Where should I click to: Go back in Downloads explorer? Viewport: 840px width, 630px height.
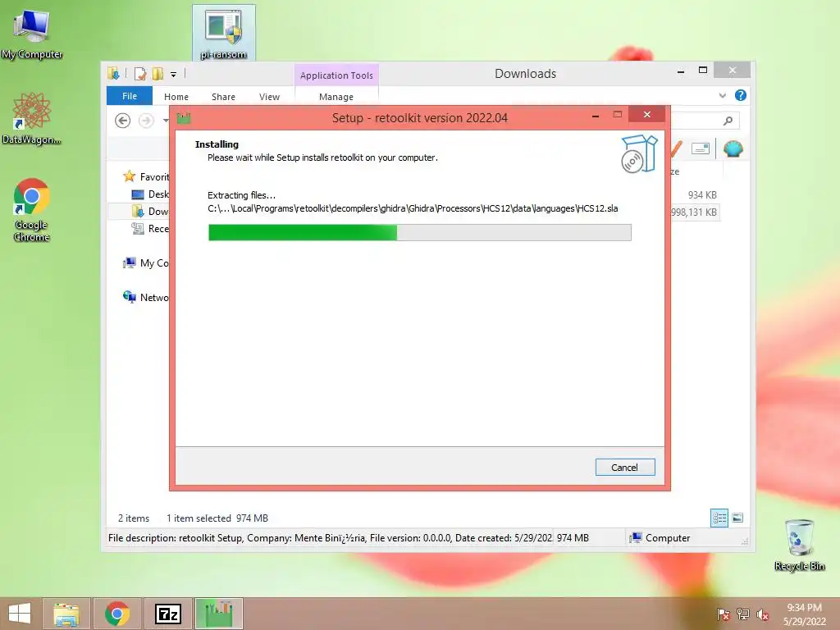[123, 121]
